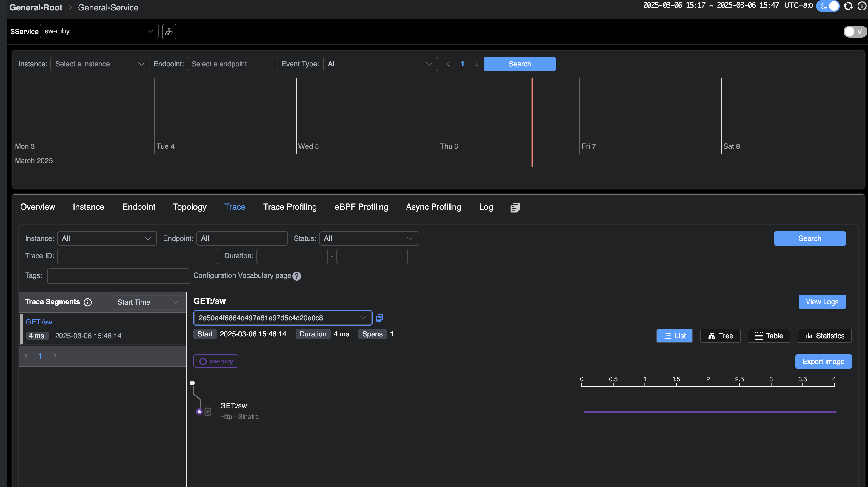Image resolution: width=868 pixels, height=487 pixels.
Task: Click the topology icon next to Service selector
Action: 169,32
